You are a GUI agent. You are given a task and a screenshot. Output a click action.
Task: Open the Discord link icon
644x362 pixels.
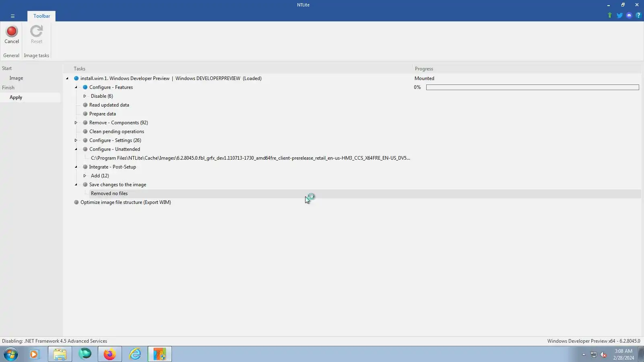point(629,15)
